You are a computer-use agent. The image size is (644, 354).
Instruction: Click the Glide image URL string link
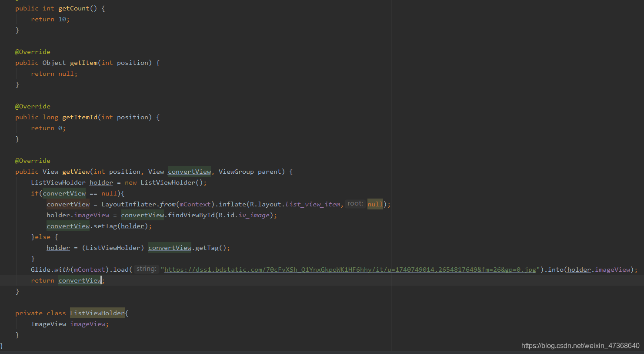point(350,270)
